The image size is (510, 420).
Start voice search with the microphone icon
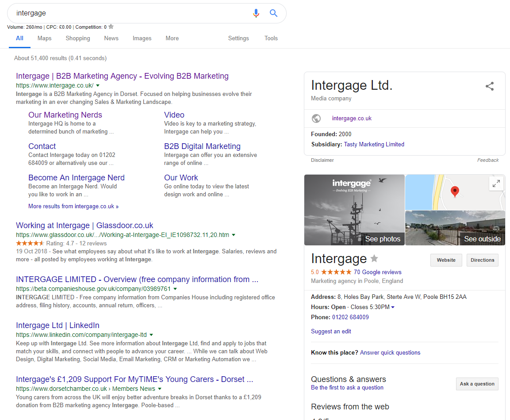tap(256, 13)
